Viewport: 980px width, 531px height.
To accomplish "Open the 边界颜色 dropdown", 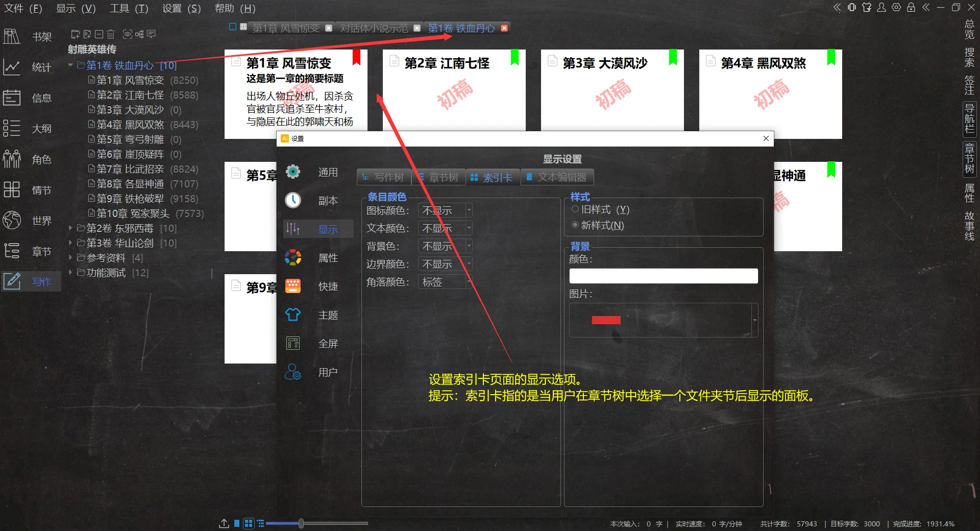I will [445, 264].
